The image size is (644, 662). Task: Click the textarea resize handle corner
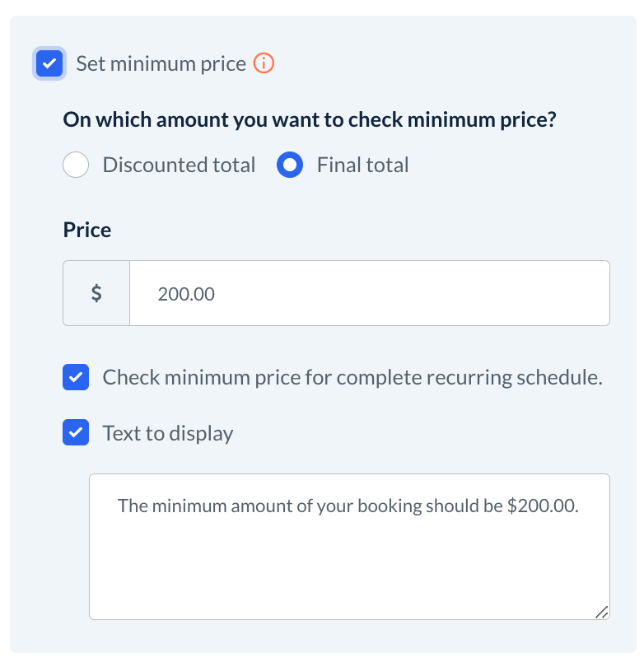tap(601, 612)
